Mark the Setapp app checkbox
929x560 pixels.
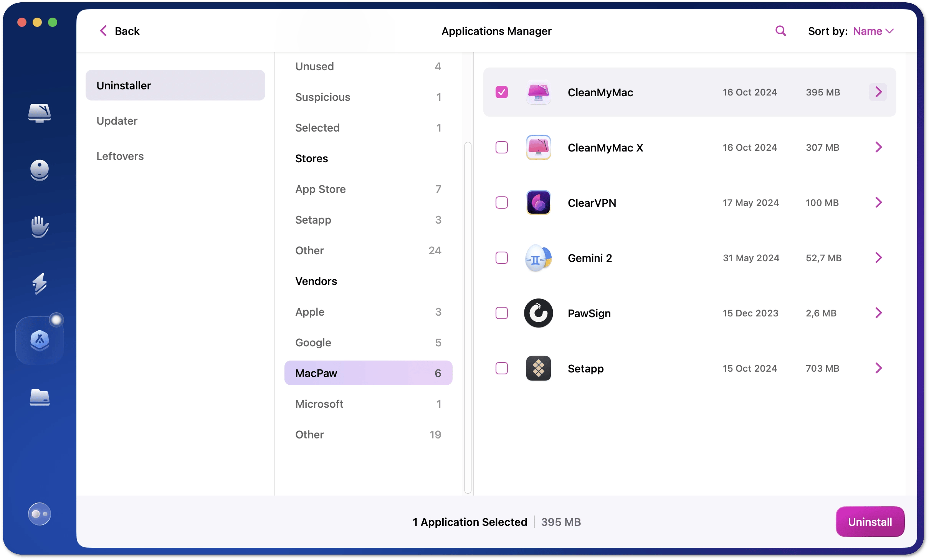point(501,368)
